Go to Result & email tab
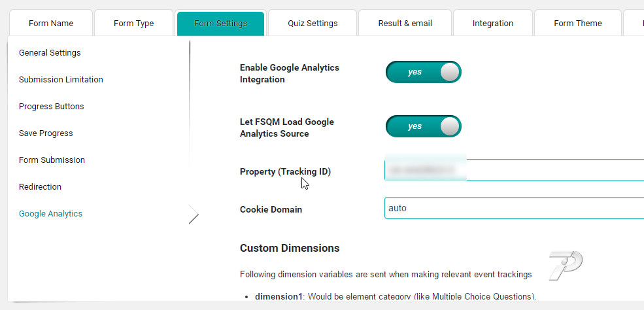Viewport: 644px width, 310px height. coord(405,24)
